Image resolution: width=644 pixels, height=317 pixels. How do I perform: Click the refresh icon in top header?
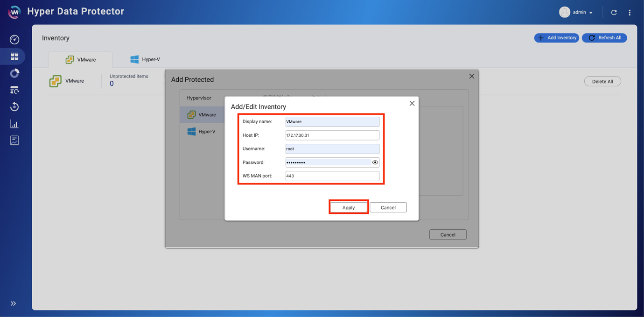coord(614,13)
